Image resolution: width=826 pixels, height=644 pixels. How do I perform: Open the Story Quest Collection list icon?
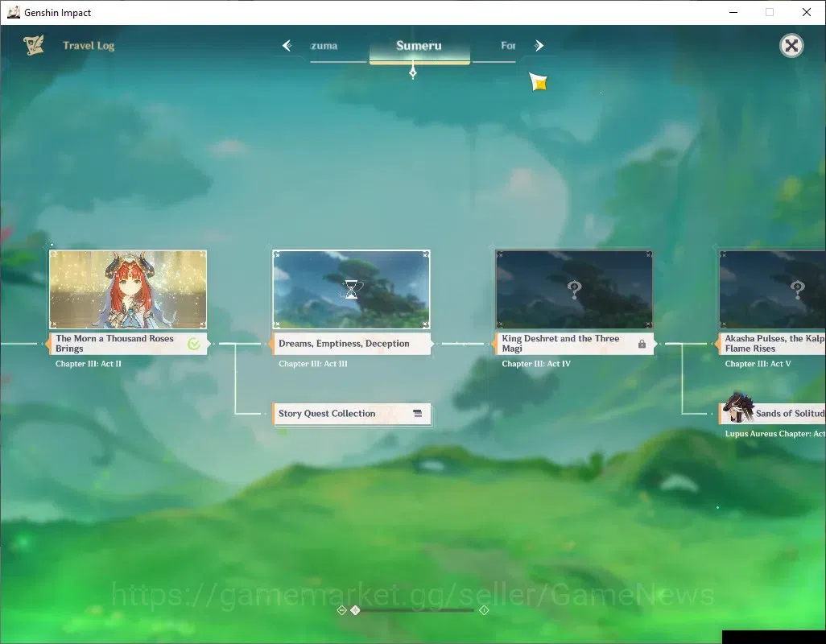(x=418, y=413)
